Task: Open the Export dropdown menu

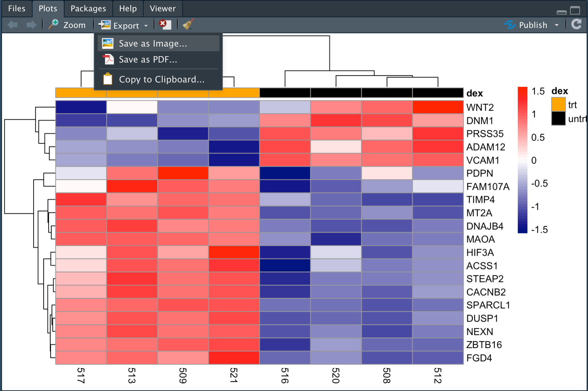Action: pos(123,25)
